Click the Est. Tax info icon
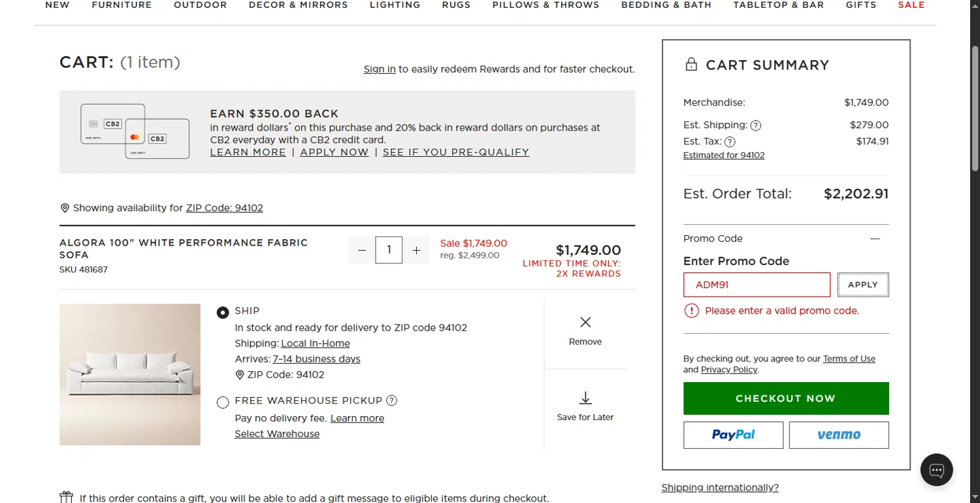980x503 pixels. tap(730, 142)
